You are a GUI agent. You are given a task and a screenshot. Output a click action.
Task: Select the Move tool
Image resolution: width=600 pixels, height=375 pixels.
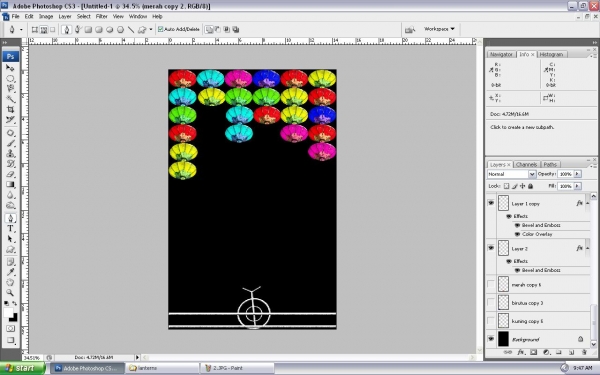(10, 68)
